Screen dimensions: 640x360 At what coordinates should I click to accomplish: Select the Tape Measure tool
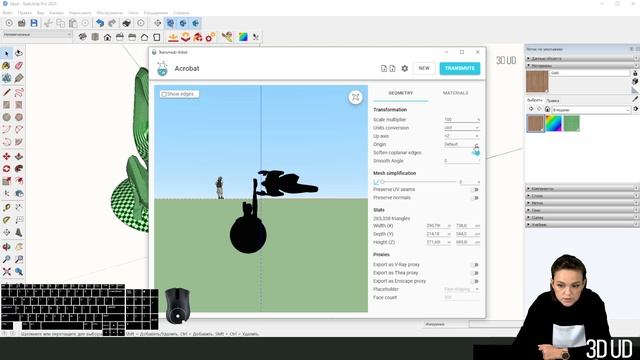pos(7,207)
